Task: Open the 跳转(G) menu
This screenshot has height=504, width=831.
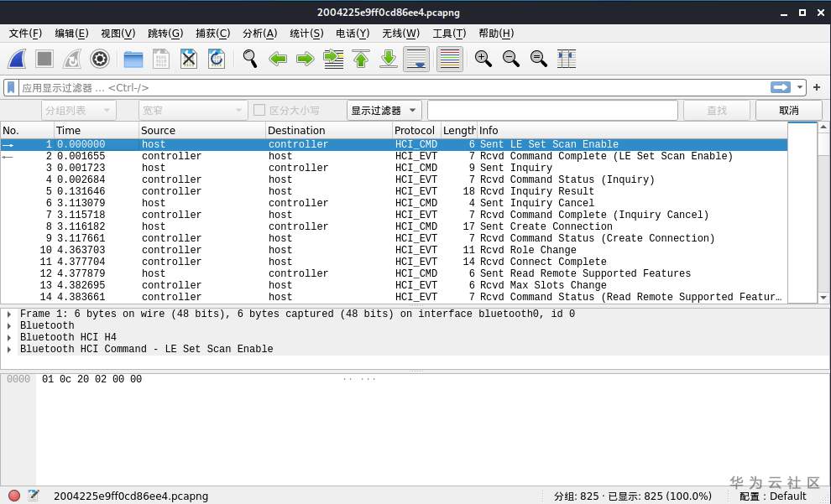Action: 165,34
